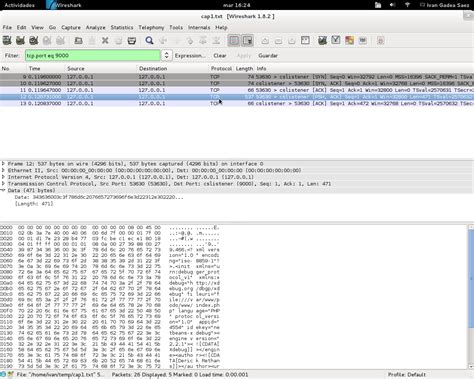This screenshot has width=474, height=379.
Task: Reload this capture file icon
Action: (x=118, y=41)
